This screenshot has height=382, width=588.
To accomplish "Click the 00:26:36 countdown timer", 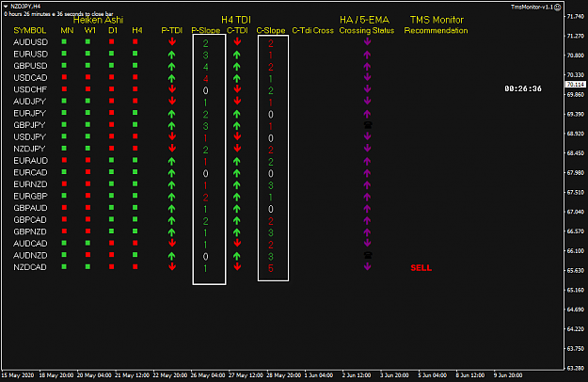I will (523, 88).
